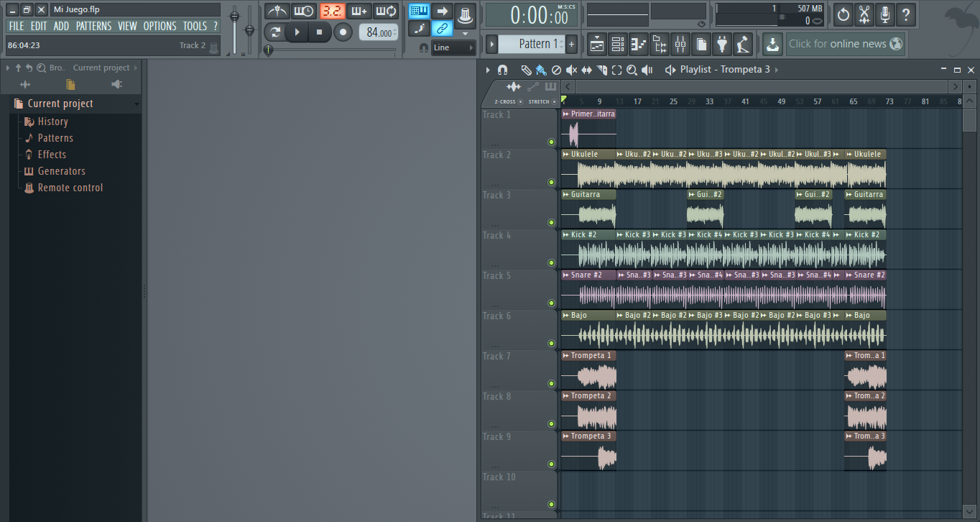The width and height of the screenshot is (980, 522).
Task: Open the FILE menu
Action: (16, 26)
